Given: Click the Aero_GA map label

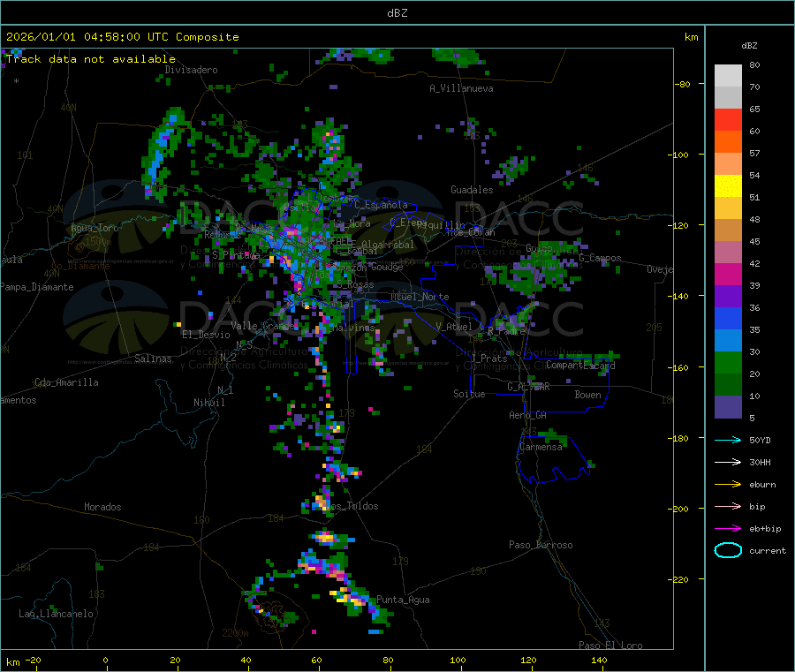Looking at the screenshot, I should [x=527, y=415].
